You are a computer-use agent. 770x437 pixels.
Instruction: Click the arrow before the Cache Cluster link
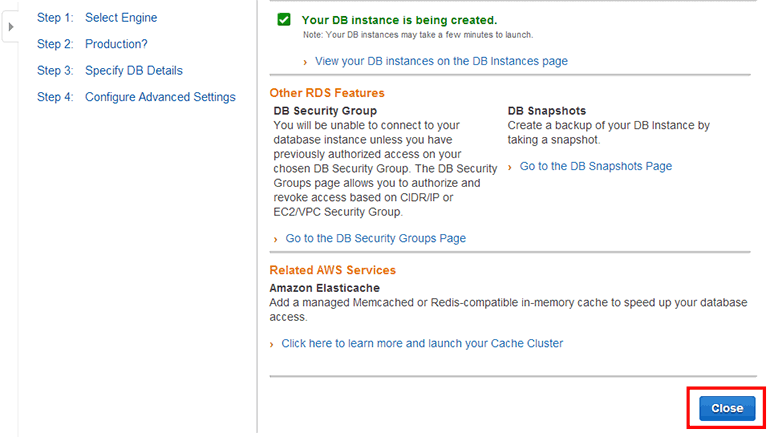point(273,344)
